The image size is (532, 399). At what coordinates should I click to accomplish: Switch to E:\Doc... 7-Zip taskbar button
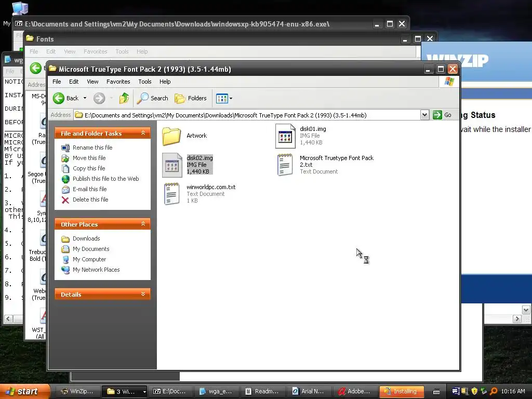point(170,391)
